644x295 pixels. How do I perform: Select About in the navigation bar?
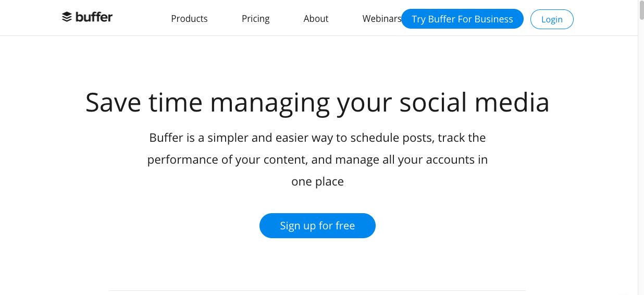[316, 19]
